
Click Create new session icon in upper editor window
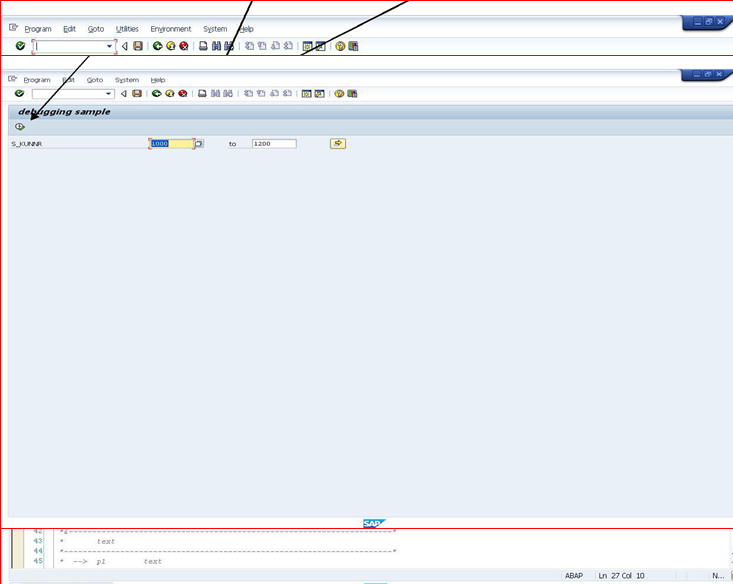pos(307,46)
